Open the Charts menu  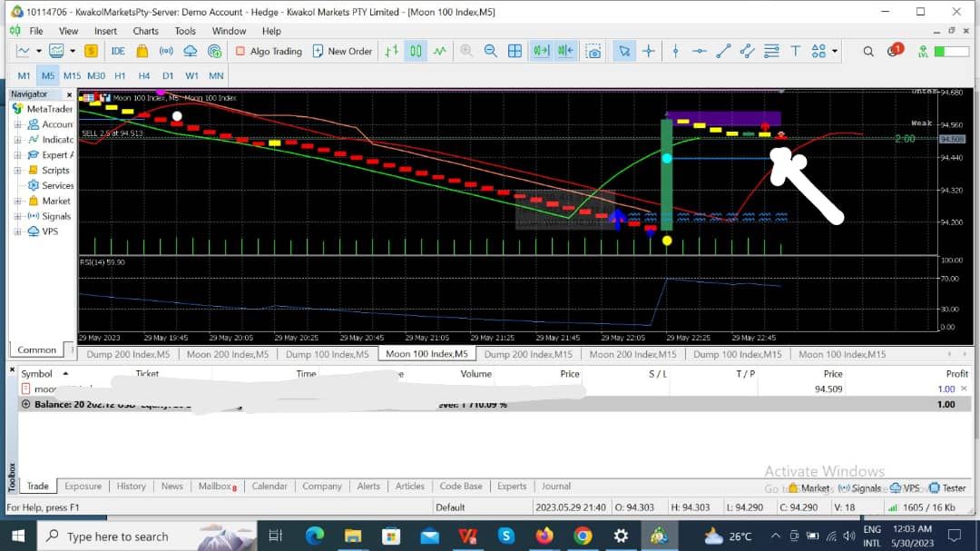click(x=145, y=31)
